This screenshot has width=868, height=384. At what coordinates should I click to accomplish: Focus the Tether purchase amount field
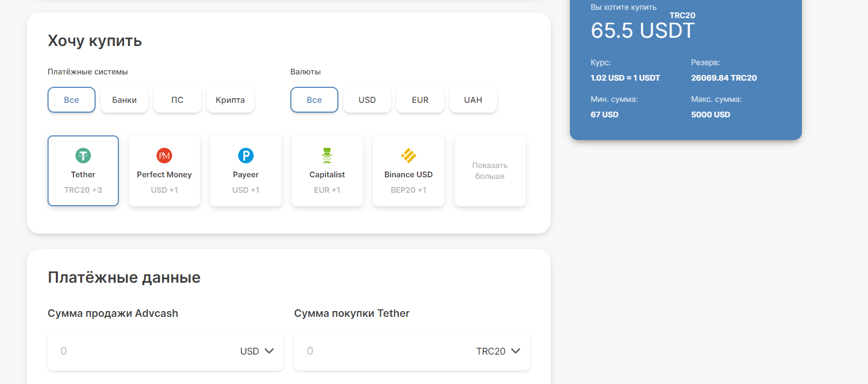[412, 351]
